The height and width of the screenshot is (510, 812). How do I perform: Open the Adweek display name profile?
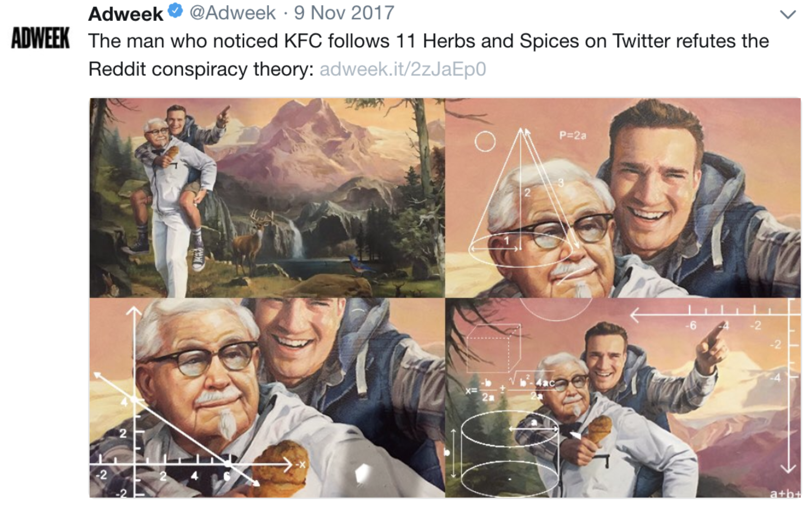(126, 14)
